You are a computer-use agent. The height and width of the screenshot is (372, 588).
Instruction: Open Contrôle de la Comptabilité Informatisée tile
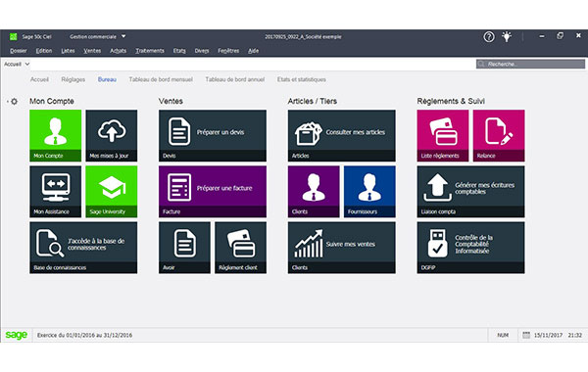point(471,248)
